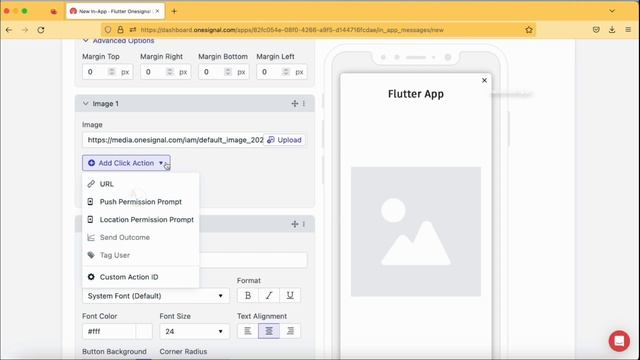Click the shield tracking protection icon
Screen dimensions: 640x360
click(x=108, y=30)
